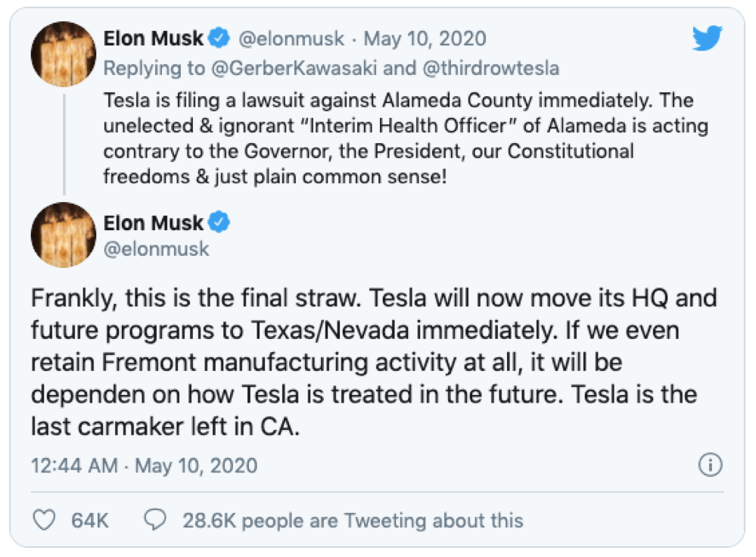
Task: Open Elon Musk's avatar in main tweet
Action: 64,235
